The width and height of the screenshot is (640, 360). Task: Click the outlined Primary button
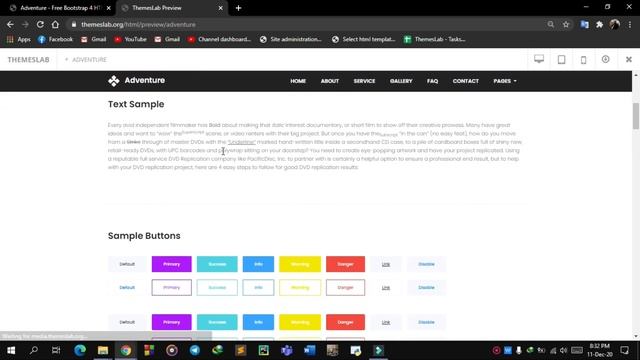pos(171,287)
